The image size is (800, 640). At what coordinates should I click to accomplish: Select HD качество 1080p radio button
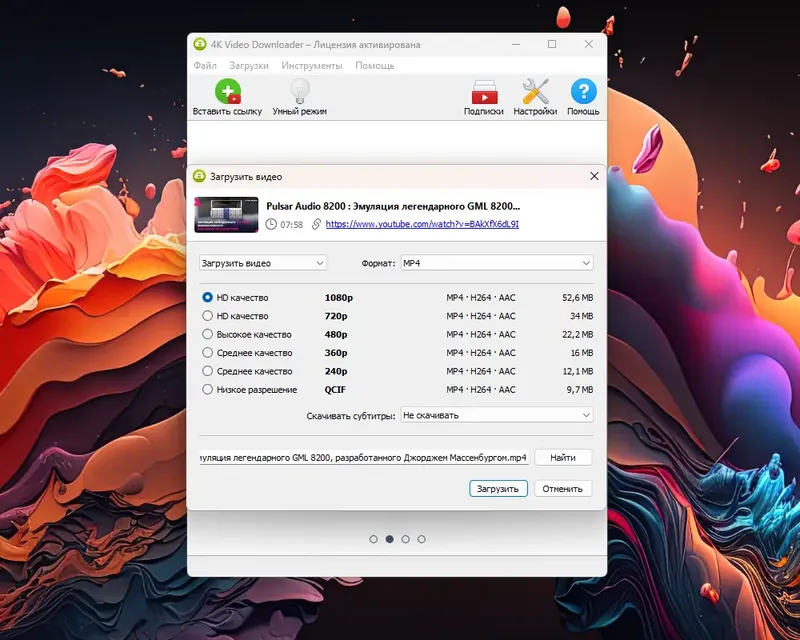[x=207, y=297]
